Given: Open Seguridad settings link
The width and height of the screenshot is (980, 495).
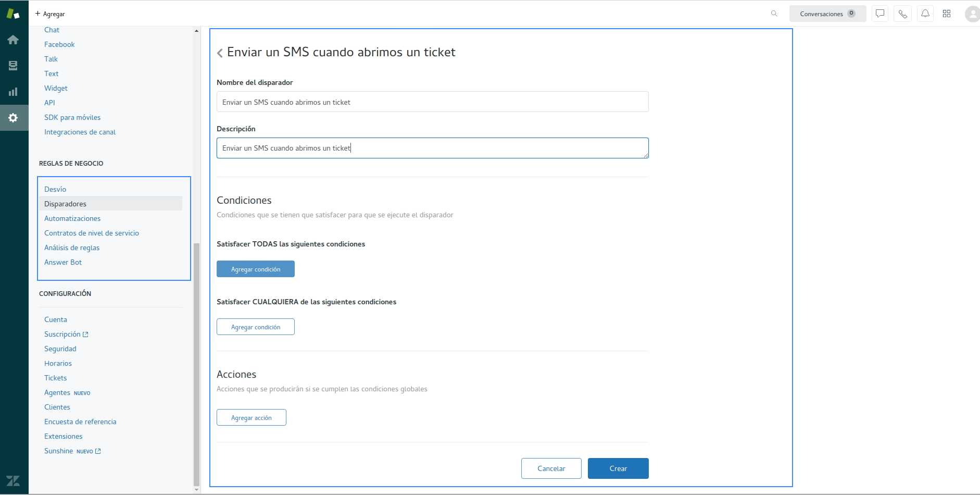Looking at the screenshot, I should coord(60,349).
